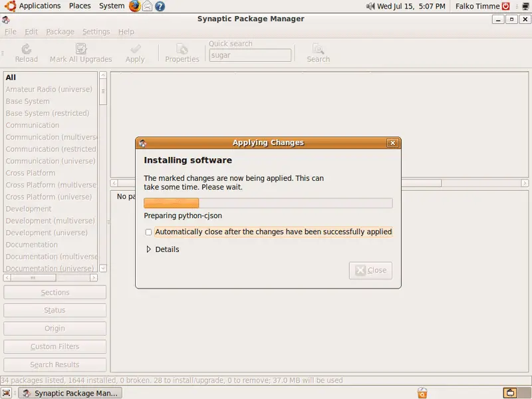Click the Reload toolbar icon
The width and height of the screenshot is (532, 399).
pos(26,49)
